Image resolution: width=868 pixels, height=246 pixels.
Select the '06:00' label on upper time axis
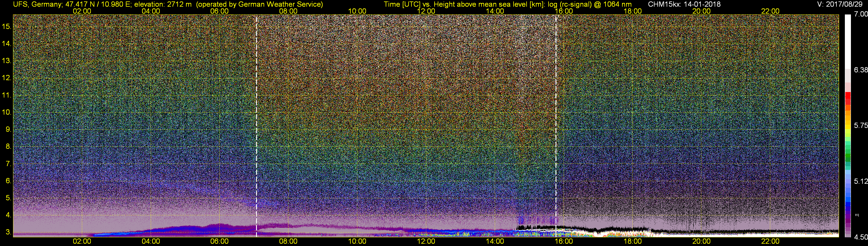click(219, 11)
